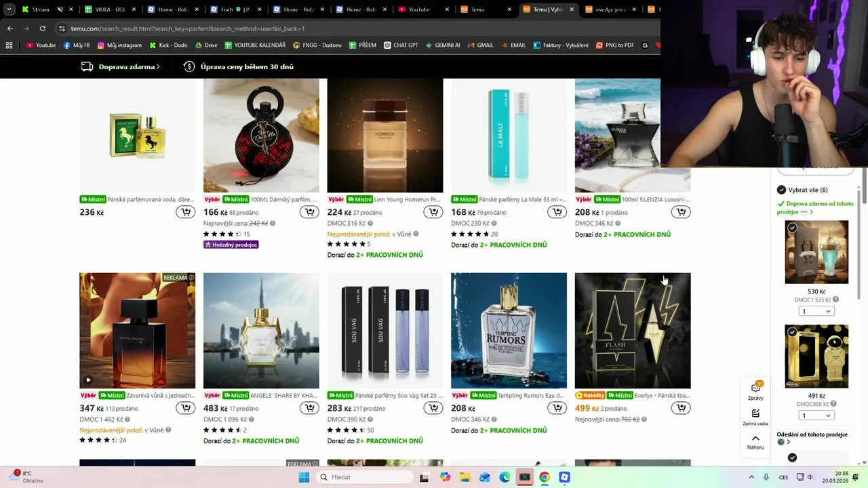Open cart thumbnail of 530 Kč perfume

point(816,252)
